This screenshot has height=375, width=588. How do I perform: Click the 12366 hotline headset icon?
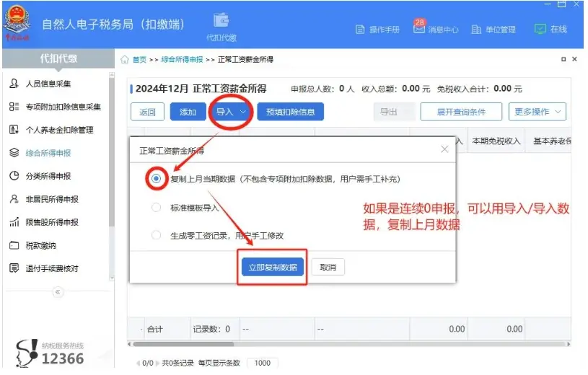point(27,353)
